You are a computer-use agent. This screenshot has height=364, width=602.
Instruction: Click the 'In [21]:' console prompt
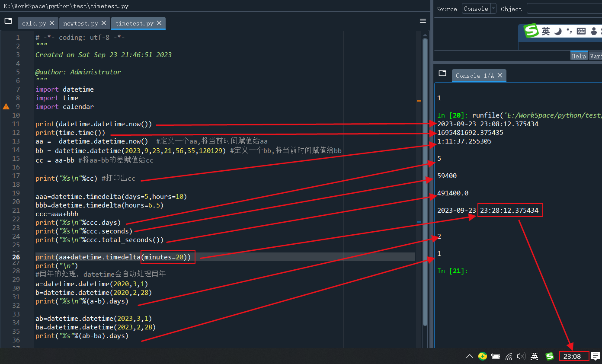point(453,271)
